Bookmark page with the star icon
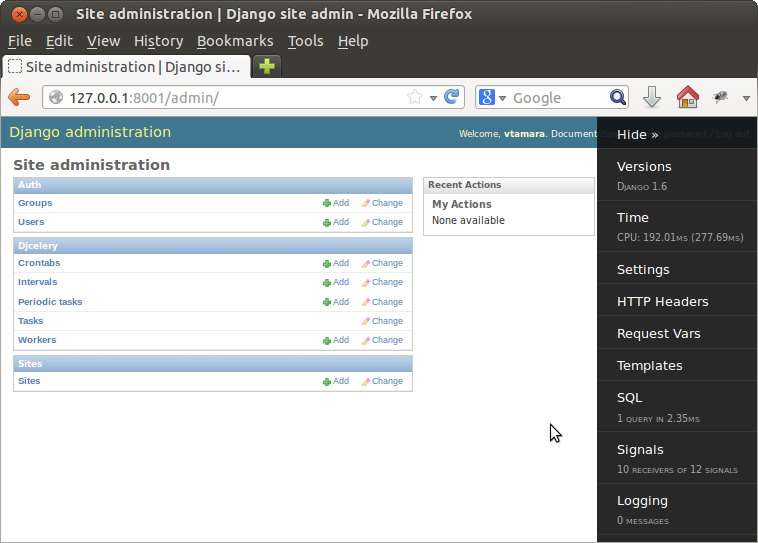The image size is (758, 543). click(x=415, y=97)
